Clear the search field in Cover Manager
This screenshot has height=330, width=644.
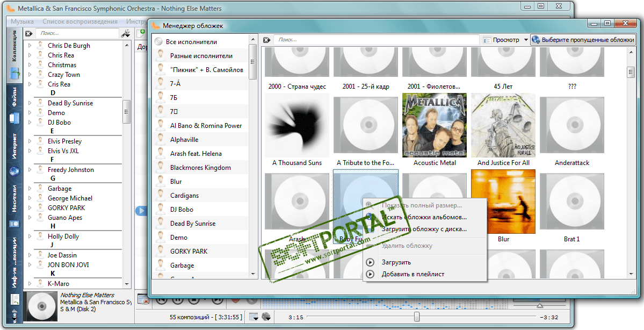pyautogui.click(x=266, y=40)
